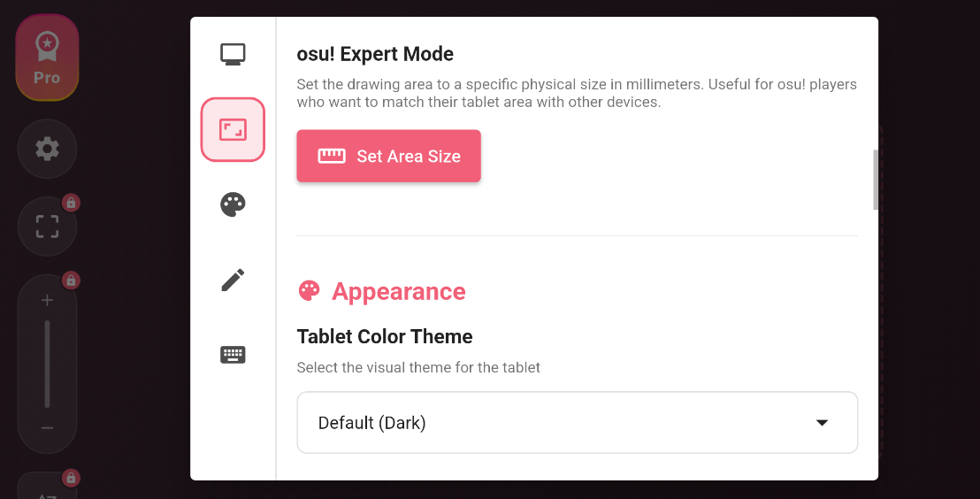Image resolution: width=980 pixels, height=499 pixels.
Task: Click the lock badge on fullscreen button
Action: coord(72,203)
